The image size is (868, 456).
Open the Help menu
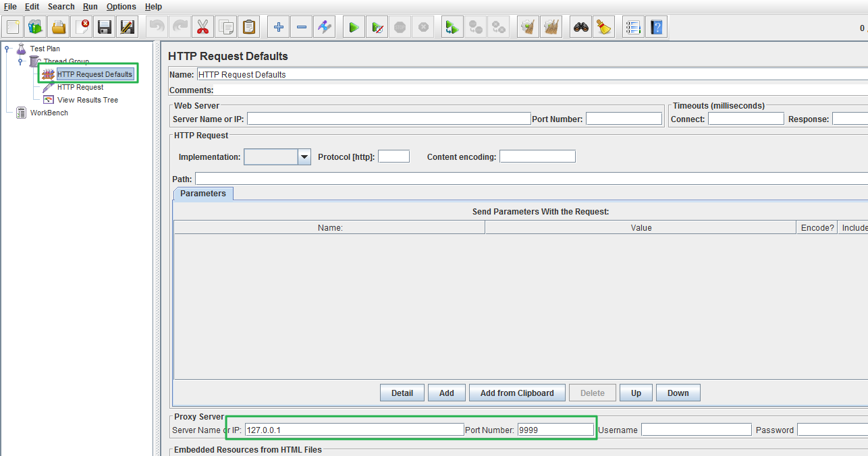[154, 7]
